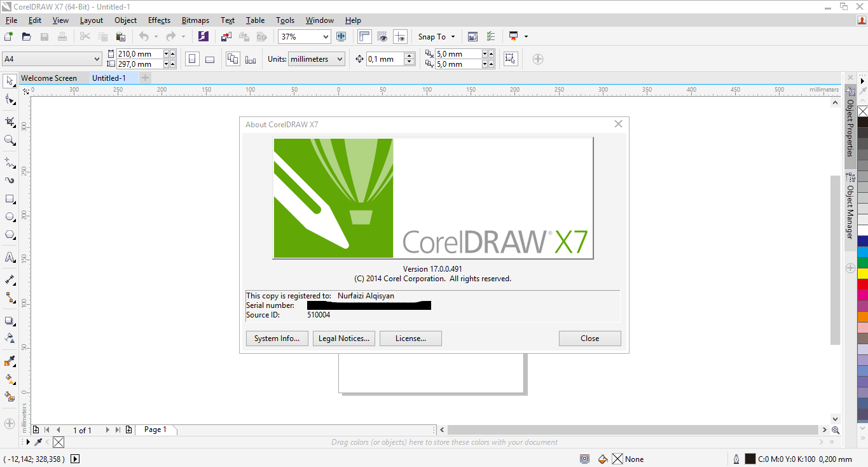
Task: Click System Info button in About dialog
Action: coord(277,338)
